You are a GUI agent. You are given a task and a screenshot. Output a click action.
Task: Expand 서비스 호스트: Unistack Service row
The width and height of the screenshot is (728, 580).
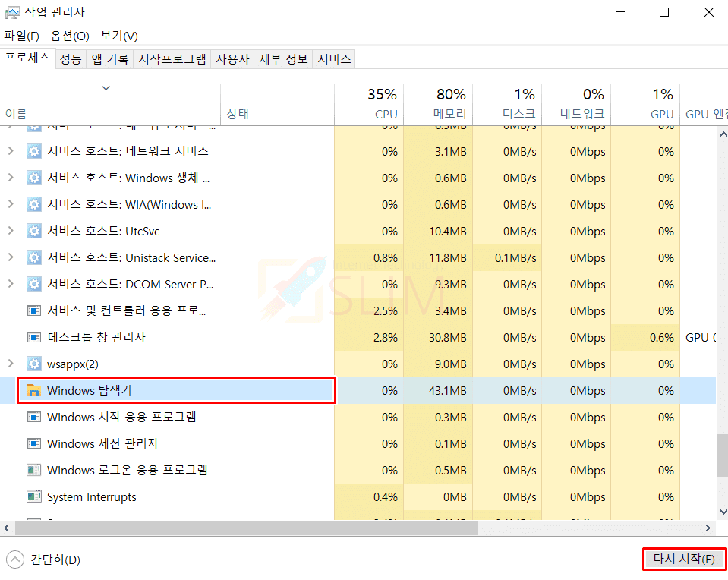pyautogui.click(x=11, y=257)
